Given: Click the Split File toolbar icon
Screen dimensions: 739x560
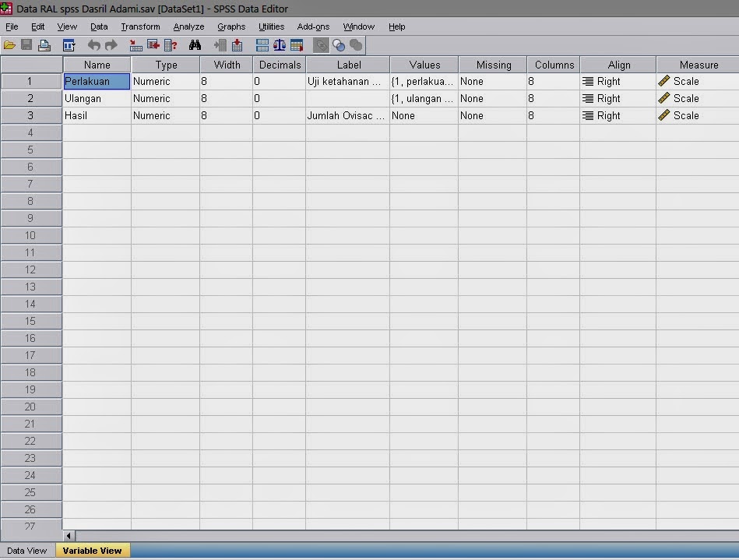Looking at the screenshot, I should (x=262, y=45).
